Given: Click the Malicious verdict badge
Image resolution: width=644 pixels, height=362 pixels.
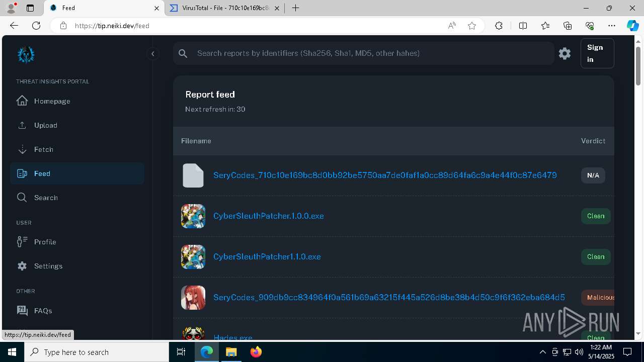Looking at the screenshot, I should coord(598,298).
